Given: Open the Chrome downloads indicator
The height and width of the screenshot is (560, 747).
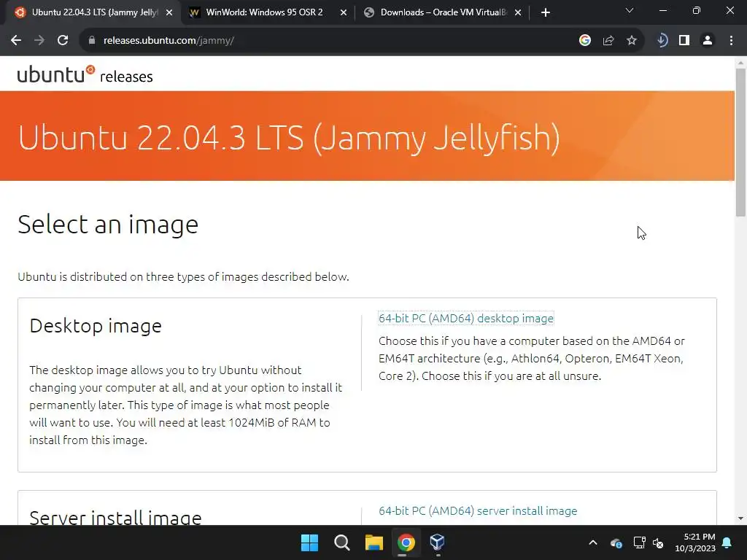Looking at the screenshot, I should click(x=662, y=41).
